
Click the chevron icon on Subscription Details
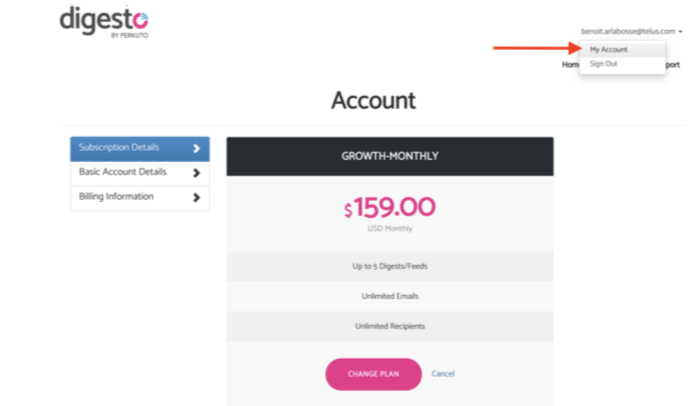pos(196,148)
